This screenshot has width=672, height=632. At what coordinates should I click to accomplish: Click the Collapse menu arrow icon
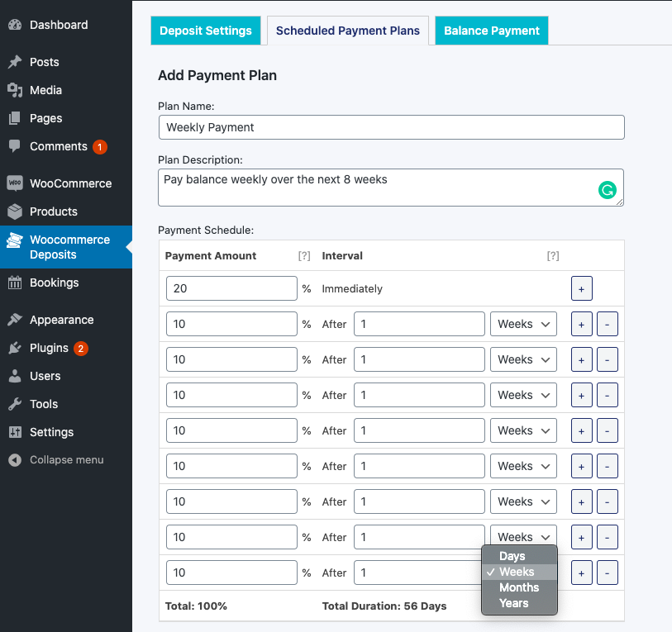pos(15,460)
